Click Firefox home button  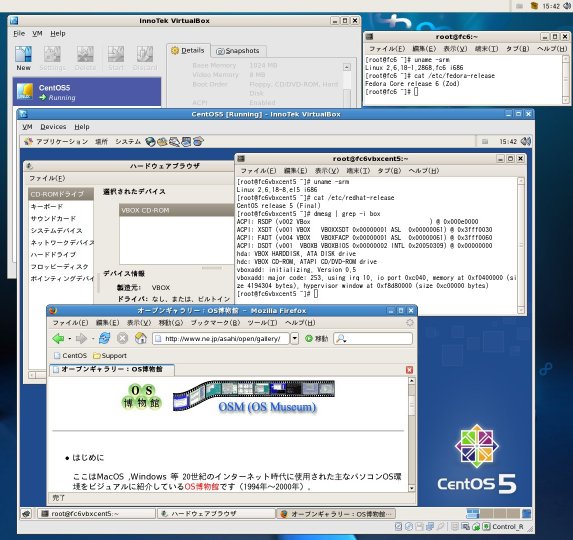click(141, 338)
